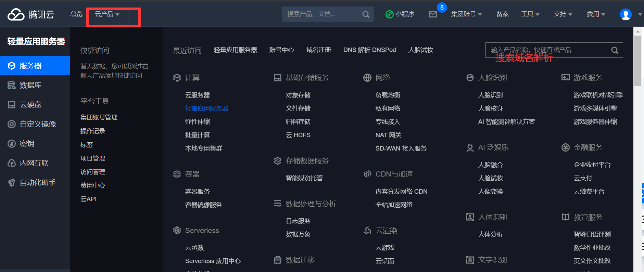Select 内网互联 in the sidebar
Viewport: 644px width, 272px height.
click(x=35, y=163)
